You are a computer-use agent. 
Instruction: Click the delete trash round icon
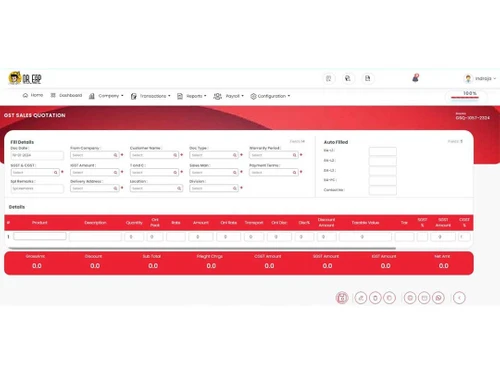coord(375,298)
